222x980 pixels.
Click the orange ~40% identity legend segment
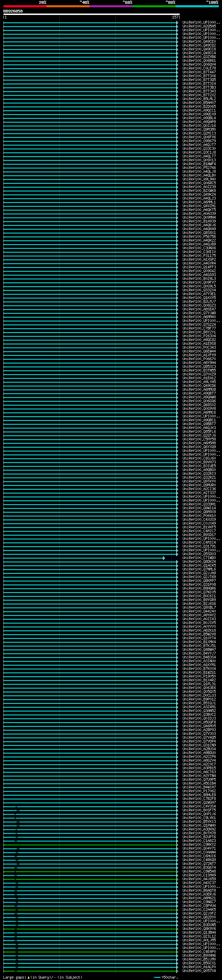68,6
